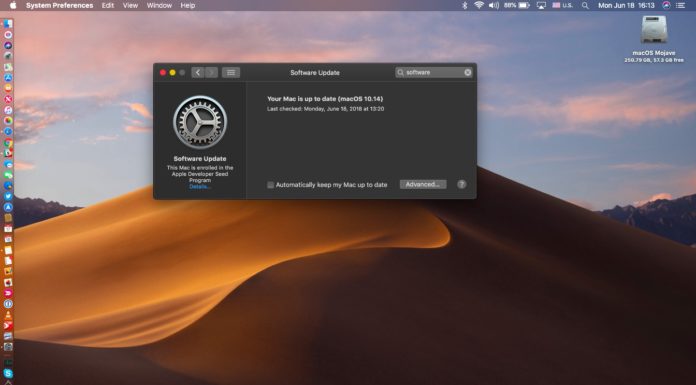The height and width of the screenshot is (385, 696).
Task: Click the Bluetooth status icon
Action: point(465,5)
